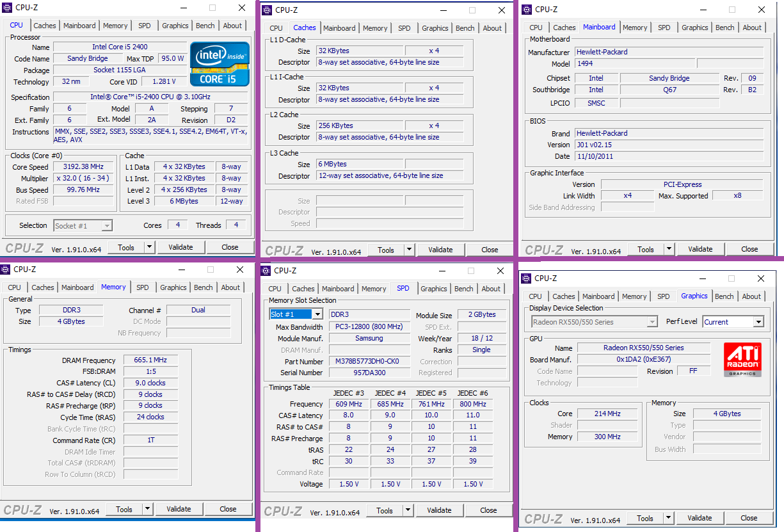Select Graphics tab in the Memory tab window

(x=173, y=287)
